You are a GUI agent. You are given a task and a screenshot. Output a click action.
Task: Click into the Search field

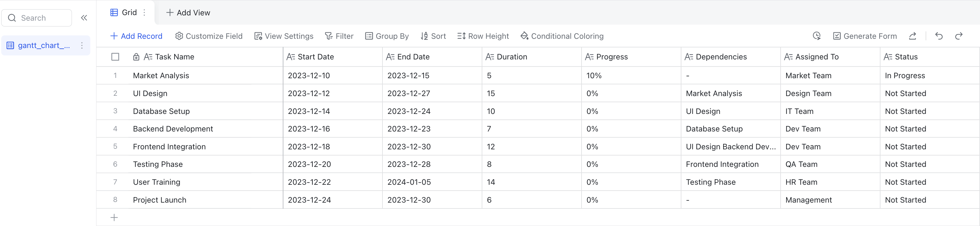tap(37, 18)
